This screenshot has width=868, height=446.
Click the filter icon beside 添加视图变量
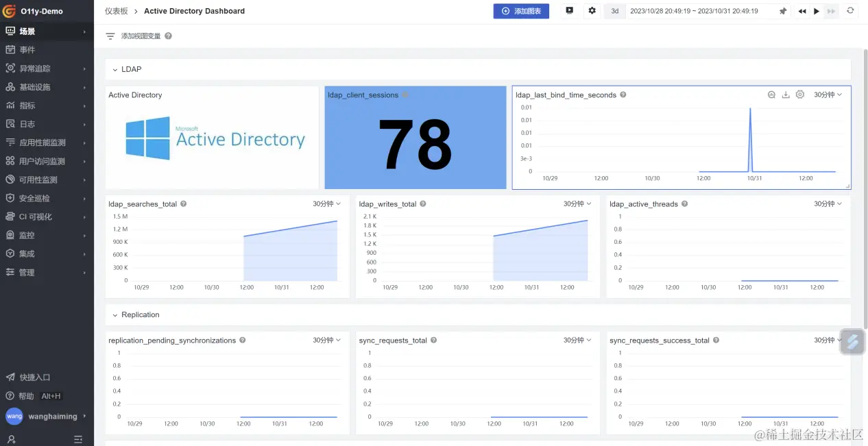tap(110, 36)
